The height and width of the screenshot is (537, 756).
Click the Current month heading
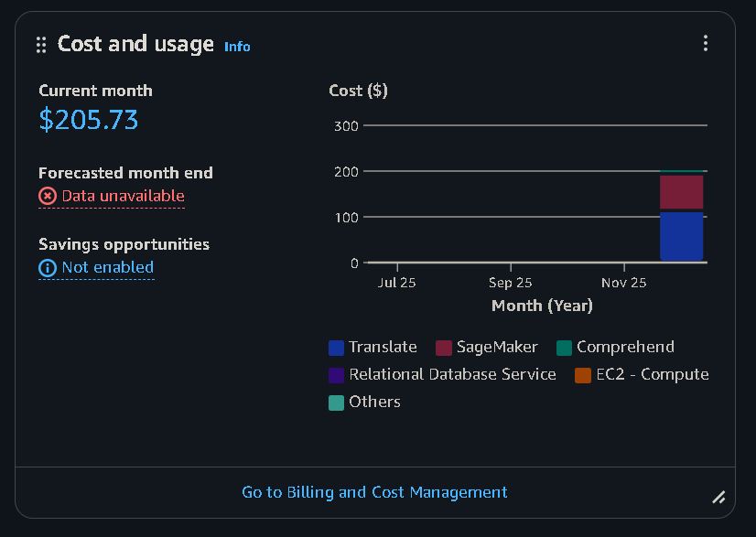(95, 91)
